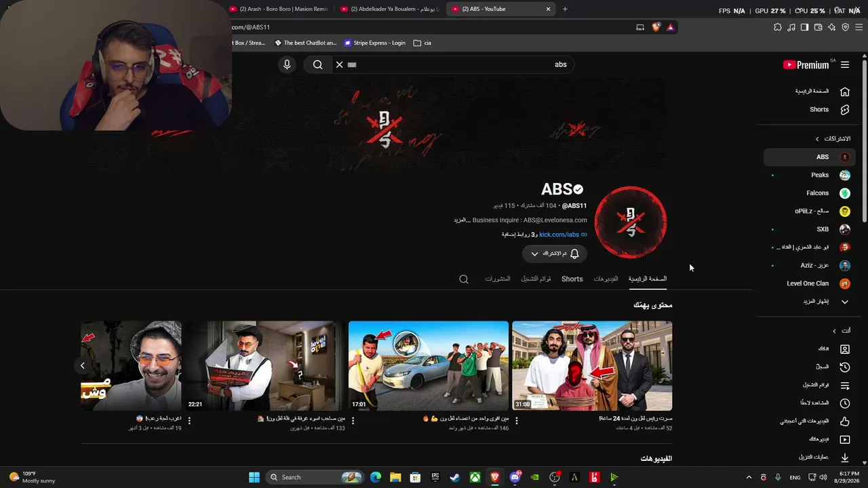Open your channel icon in the sidebar
This screenshot has width=868, height=488.
tap(845, 349)
